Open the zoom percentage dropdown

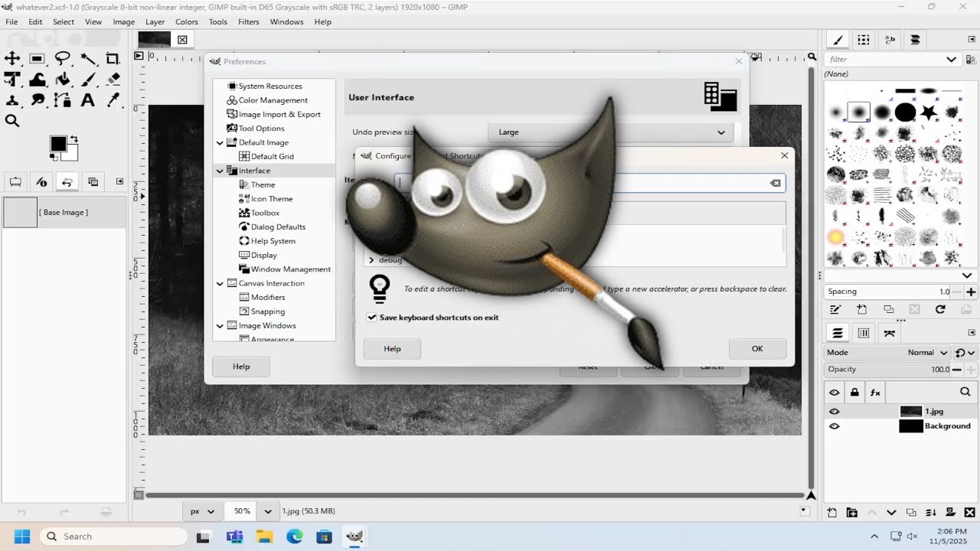pos(268,511)
